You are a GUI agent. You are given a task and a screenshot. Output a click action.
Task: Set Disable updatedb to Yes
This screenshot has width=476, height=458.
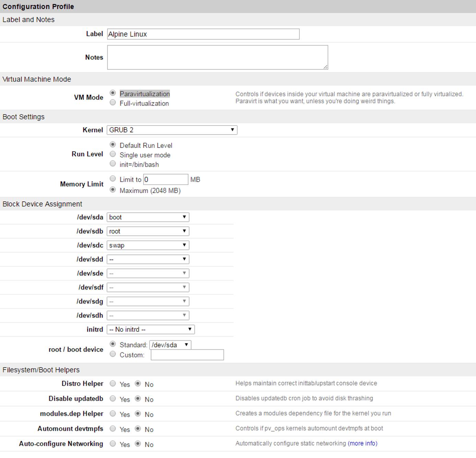pyautogui.click(x=113, y=399)
